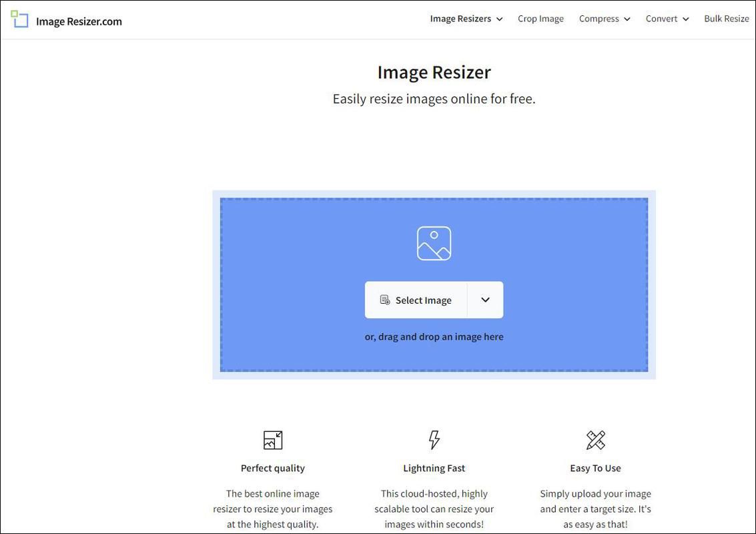Select the "Lightning Fast" feature heading
Image resolution: width=756 pixels, height=534 pixels.
(x=434, y=468)
